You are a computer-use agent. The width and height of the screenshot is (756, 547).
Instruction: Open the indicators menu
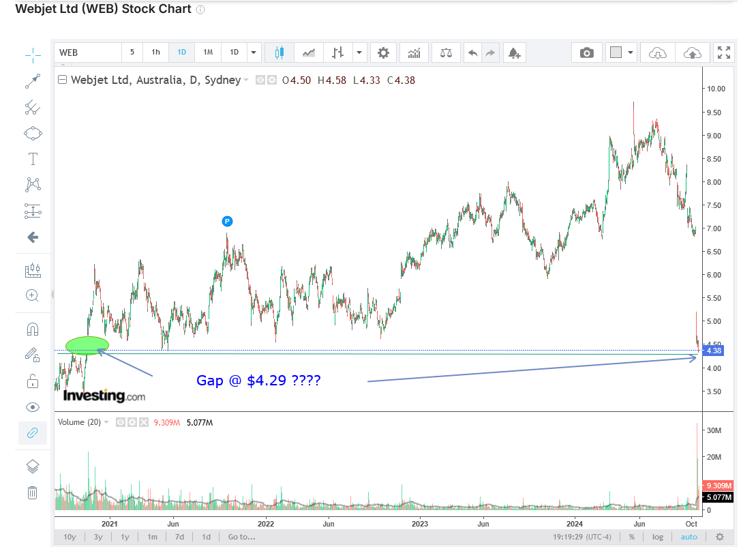pos(414,53)
